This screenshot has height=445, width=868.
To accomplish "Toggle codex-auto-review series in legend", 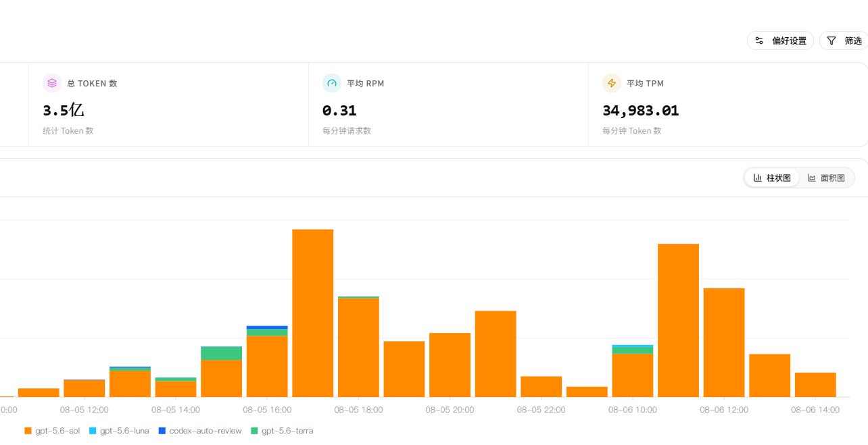I will click(199, 431).
